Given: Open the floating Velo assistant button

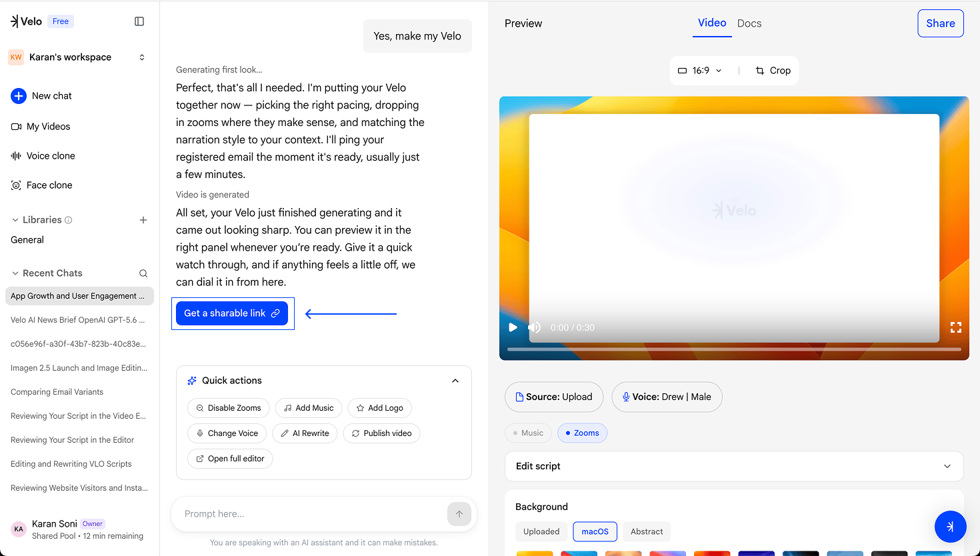Looking at the screenshot, I should pyautogui.click(x=951, y=527).
